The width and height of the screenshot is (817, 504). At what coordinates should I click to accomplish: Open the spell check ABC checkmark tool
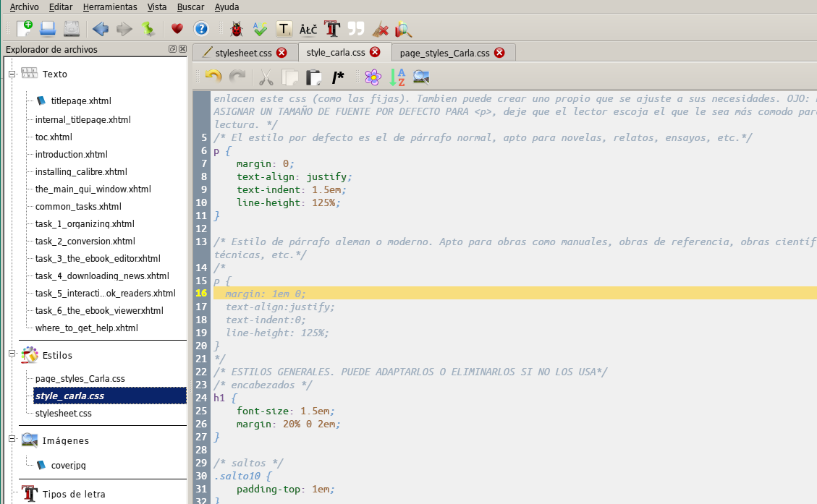pyautogui.click(x=260, y=29)
